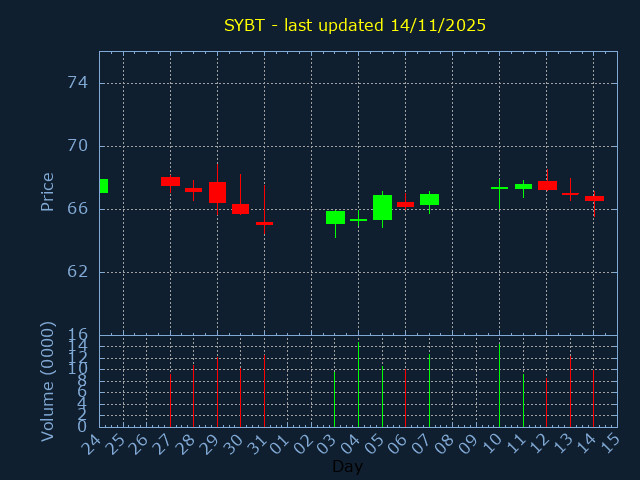640x480 pixels.
Task: Click the red volume bar for day 30
Action: [x=240, y=397]
